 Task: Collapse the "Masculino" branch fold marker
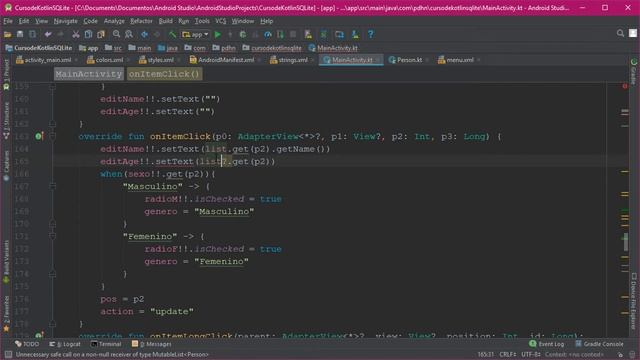tap(53, 186)
